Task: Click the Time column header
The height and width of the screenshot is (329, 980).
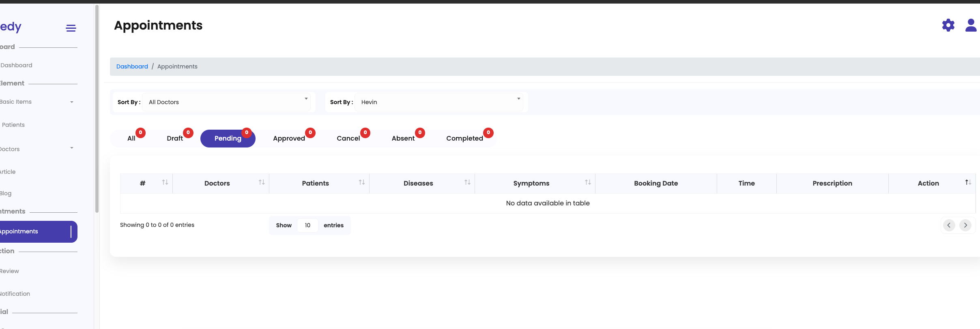Action: point(747,183)
